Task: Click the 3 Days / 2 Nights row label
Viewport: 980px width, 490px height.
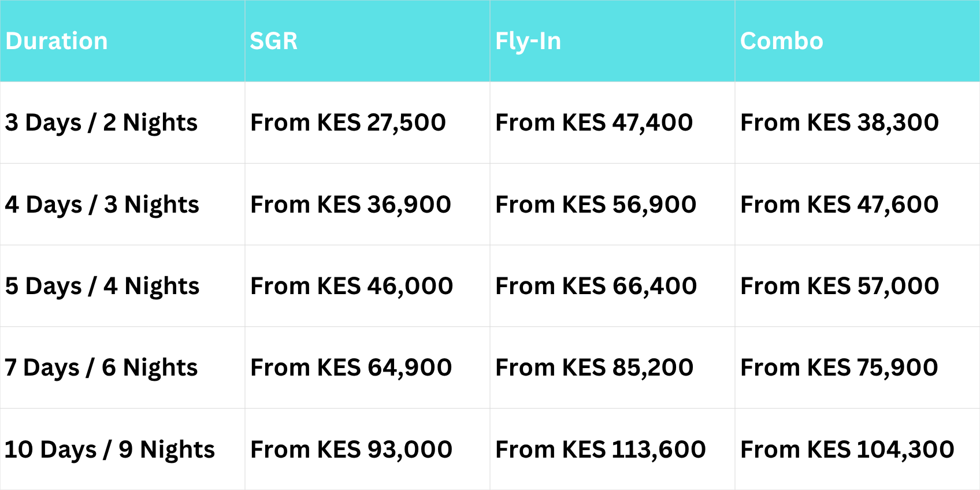Action: (x=101, y=122)
